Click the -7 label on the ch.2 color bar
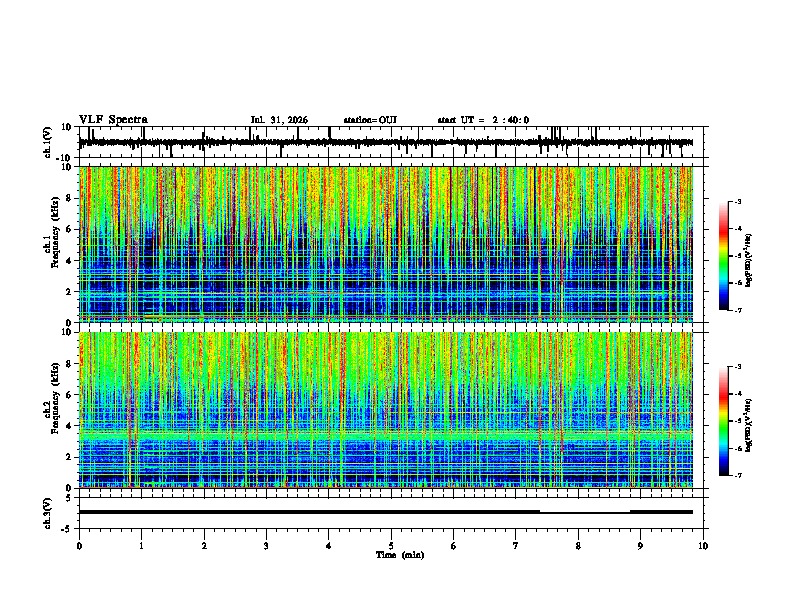 pos(738,476)
